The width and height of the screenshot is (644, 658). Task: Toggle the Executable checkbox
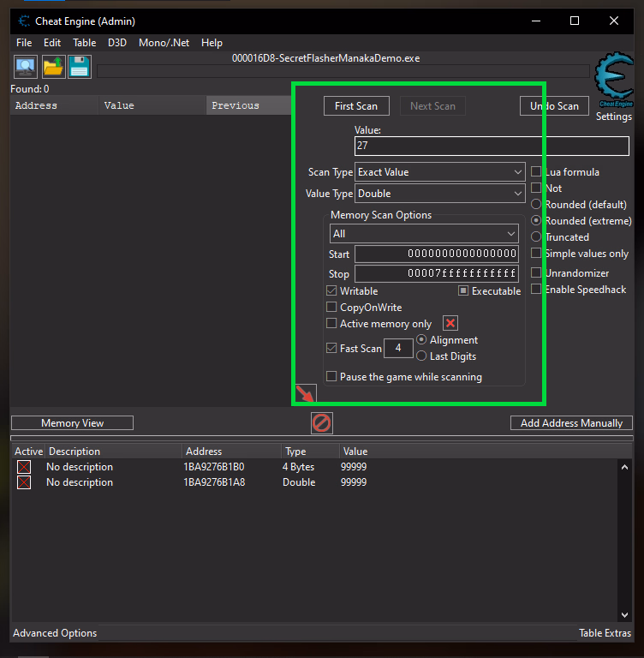463,290
